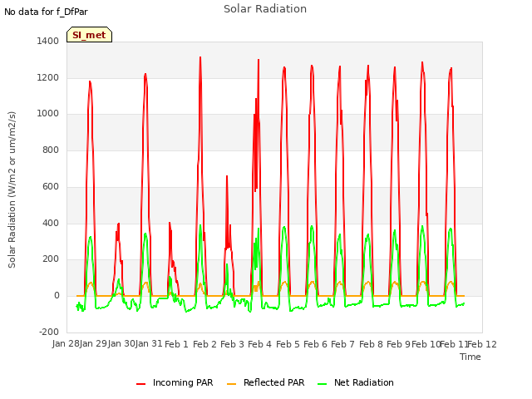Viewport: 532px width, 399px height.
Task: Click the Feb 3 Incoming PAR spike near 650
Action: (227, 177)
